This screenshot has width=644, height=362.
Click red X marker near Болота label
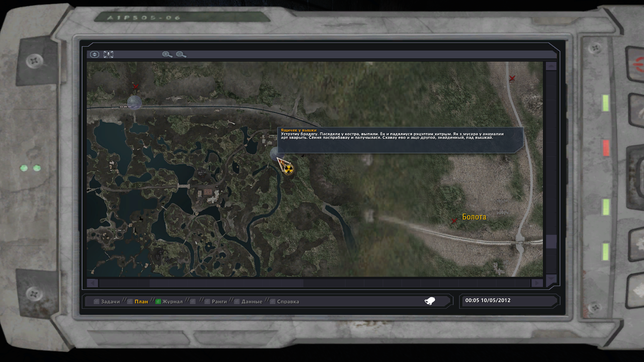tap(454, 221)
